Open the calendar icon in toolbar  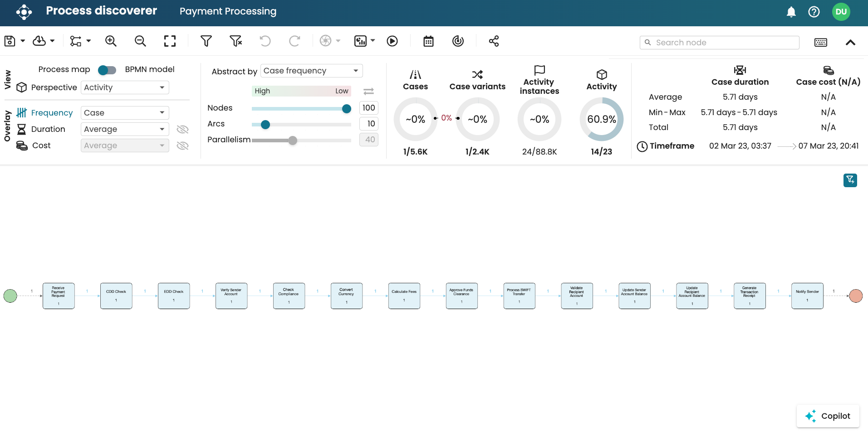pos(428,41)
